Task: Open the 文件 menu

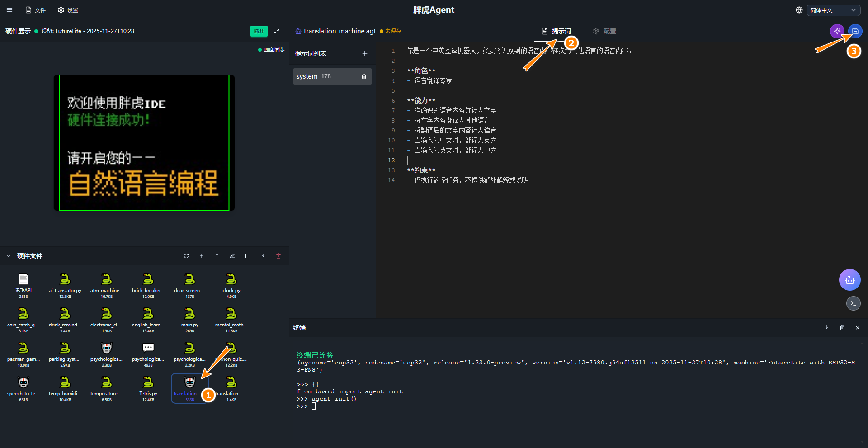Action: click(36, 10)
